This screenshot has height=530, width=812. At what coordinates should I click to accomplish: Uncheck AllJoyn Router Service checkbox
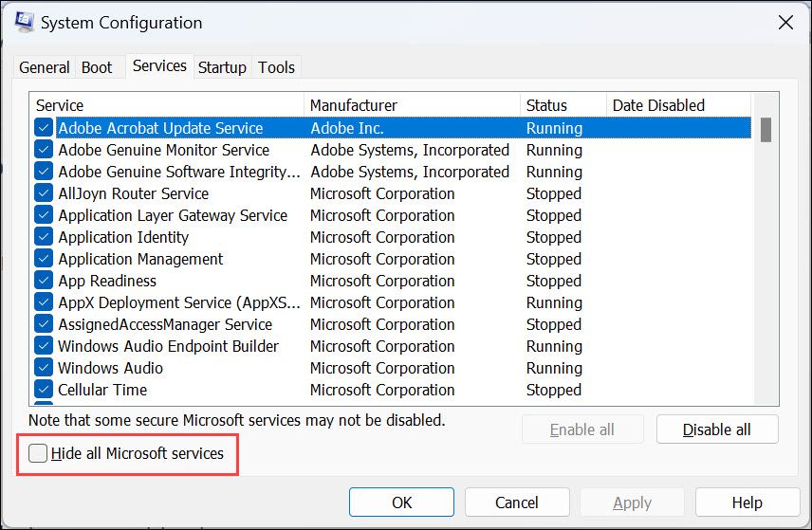[x=44, y=192]
